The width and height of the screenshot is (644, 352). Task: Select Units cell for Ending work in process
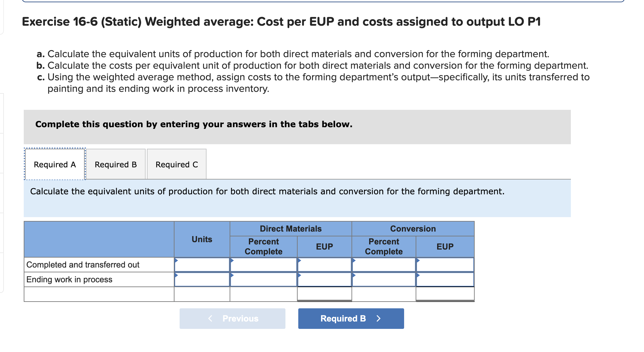tap(202, 279)
